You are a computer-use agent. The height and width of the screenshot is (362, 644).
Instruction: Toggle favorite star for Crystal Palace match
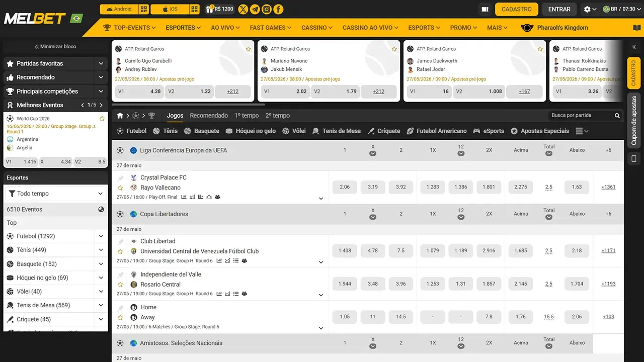coord(120,188)
